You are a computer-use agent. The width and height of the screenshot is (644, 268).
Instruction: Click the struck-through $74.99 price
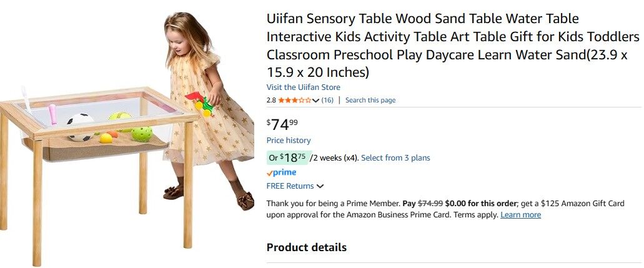430,203
